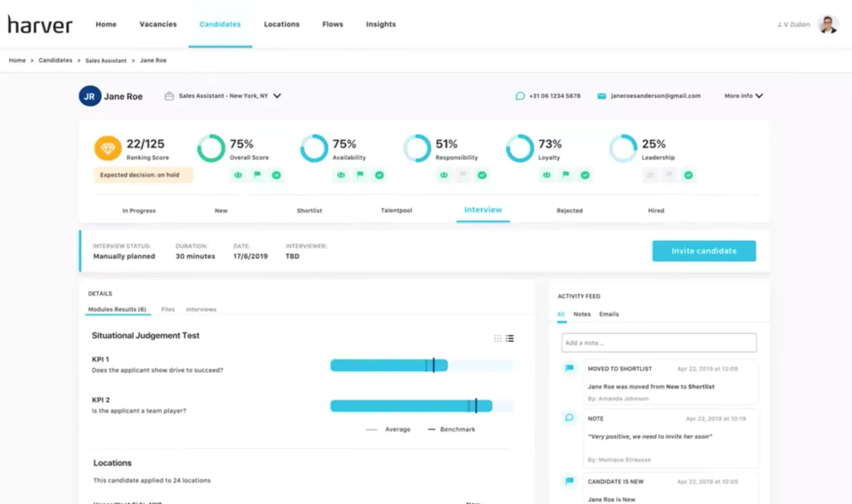
Task: Switch to list view of module results
Action: coord(510,338)
